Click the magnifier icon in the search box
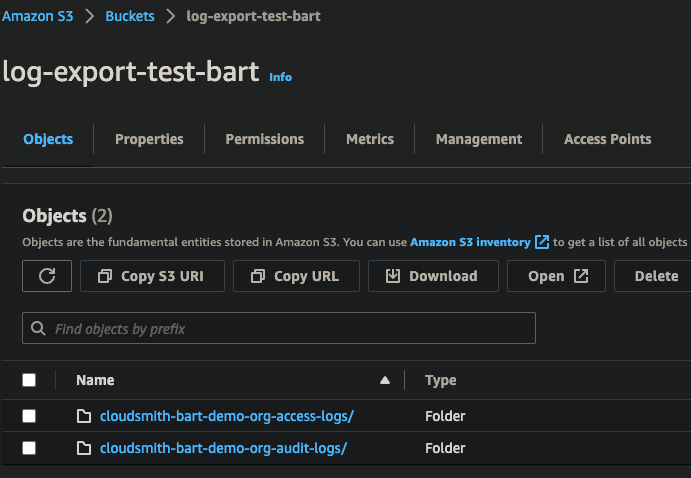The width and height of the screenshot is (691, 478). pos(39,328)
